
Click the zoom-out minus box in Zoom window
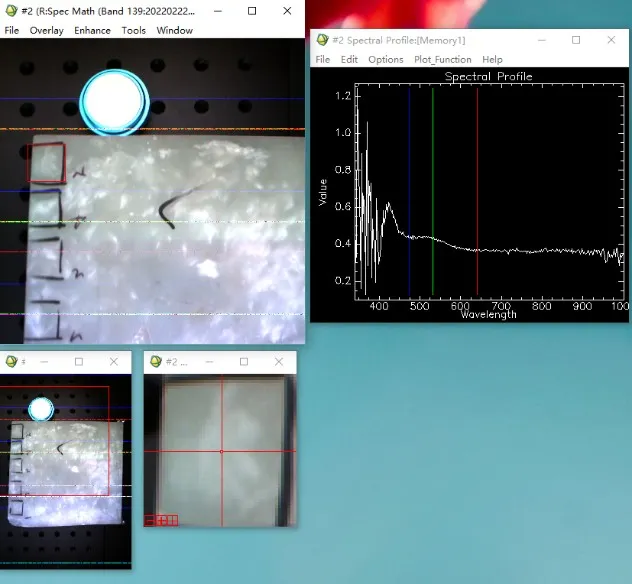click(150, 520)
